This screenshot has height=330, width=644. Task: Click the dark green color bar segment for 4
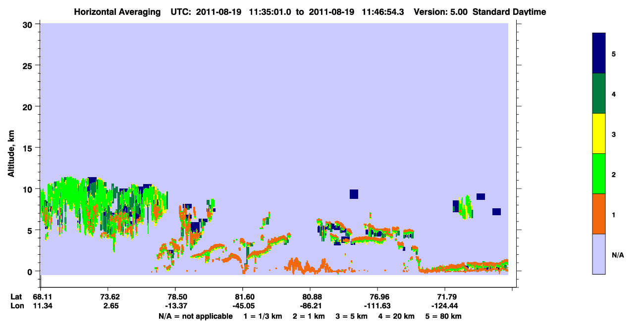599,94
